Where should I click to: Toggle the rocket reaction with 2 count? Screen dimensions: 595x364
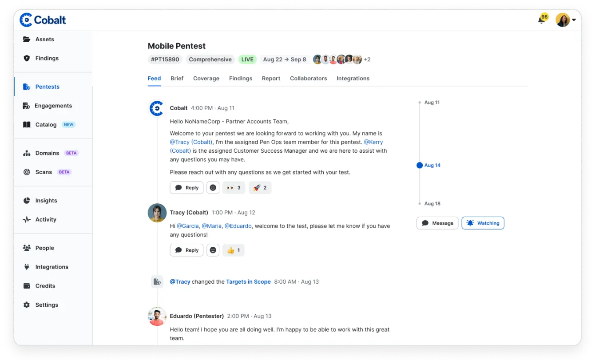click(260, 188)
